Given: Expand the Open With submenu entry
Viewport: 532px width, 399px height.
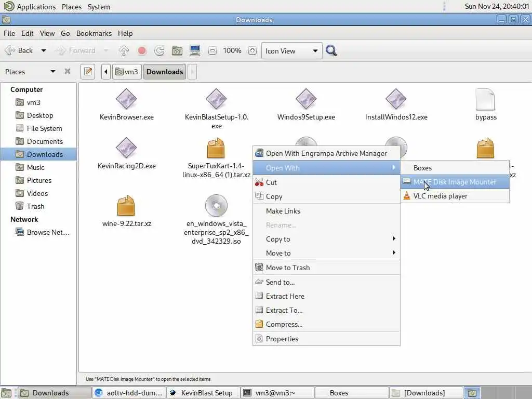Looking at the screenshot, I should tap(326, 168).
